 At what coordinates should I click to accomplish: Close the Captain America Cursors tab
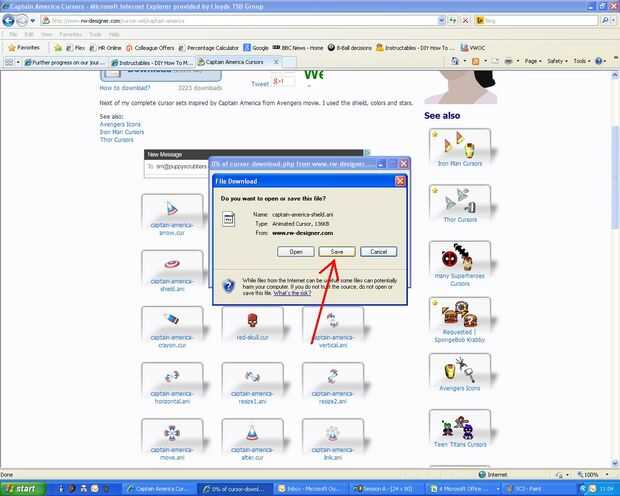276,62
